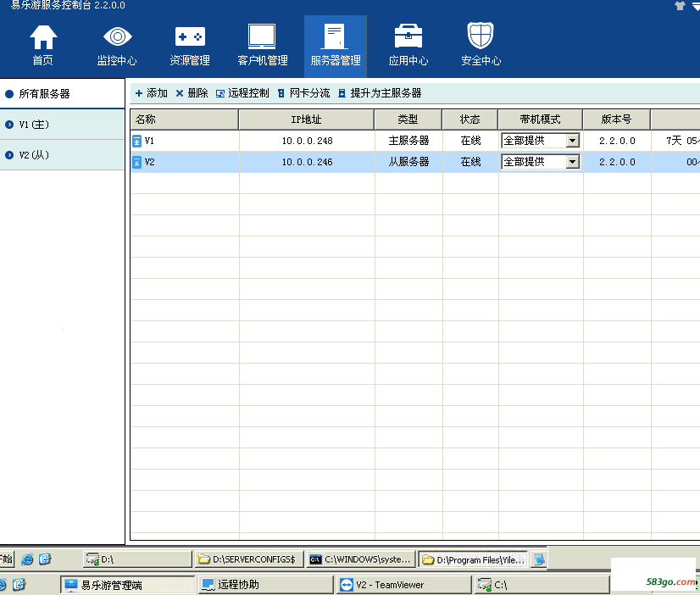Click the arrow icon beside V1 (主)

[9, 125]
